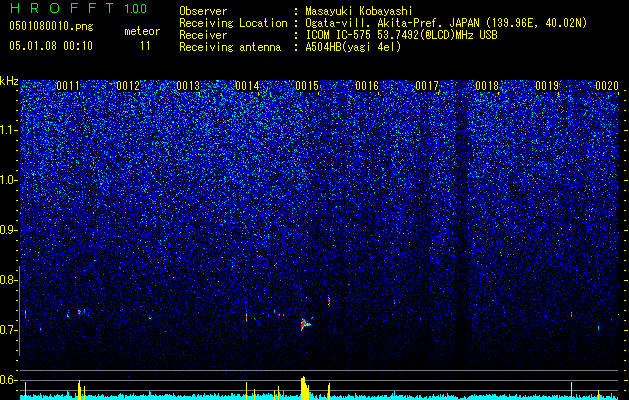Click the 'Receiver' field label
The width and height of the screenshot is (629, 400).
coord(203,35)
